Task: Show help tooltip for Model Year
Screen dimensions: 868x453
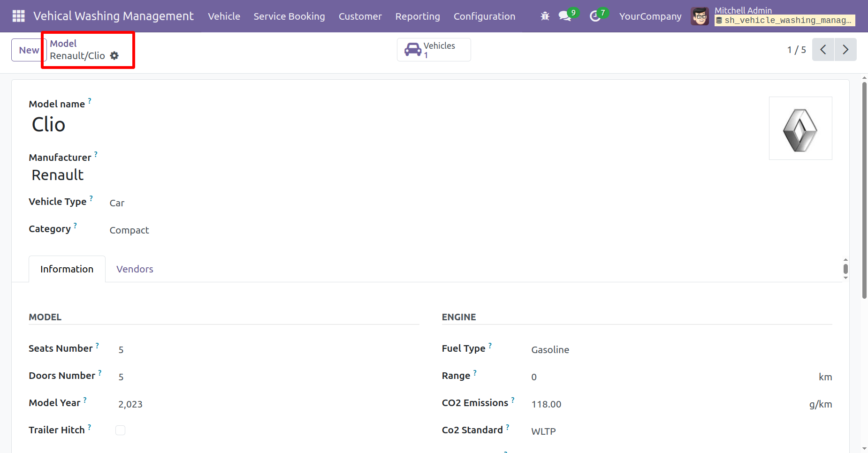Action: pos(85,400)
